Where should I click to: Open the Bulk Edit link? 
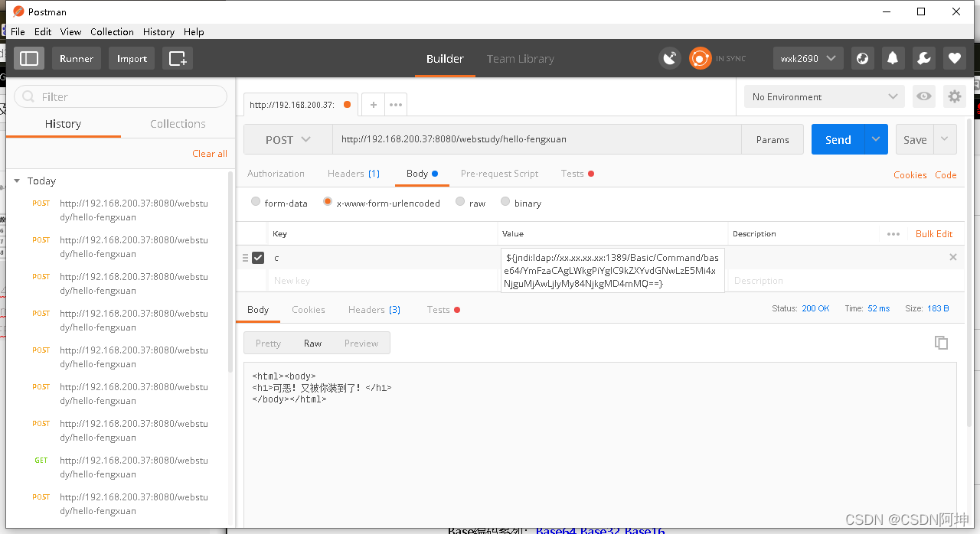[934, 234]
